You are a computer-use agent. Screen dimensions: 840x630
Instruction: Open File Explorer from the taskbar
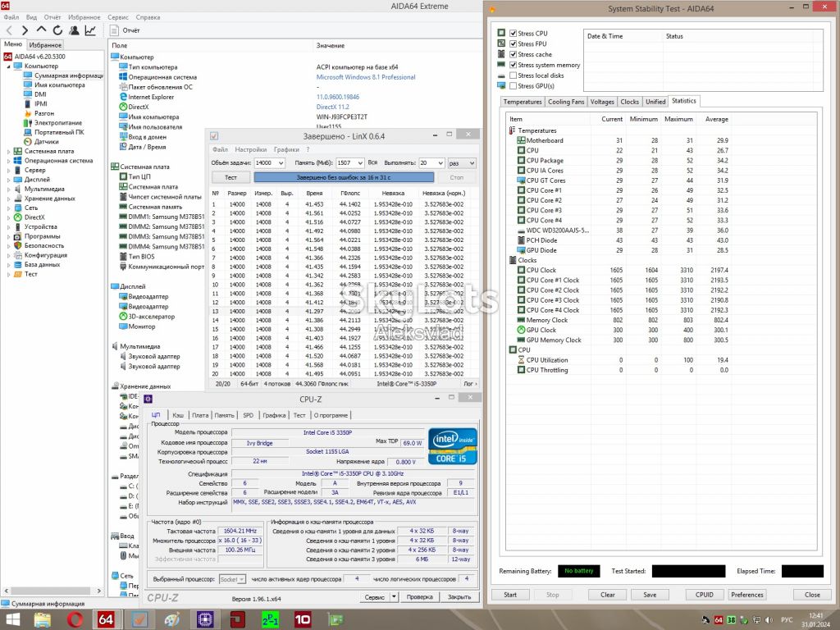pyautogui.click(x=43, y=620)
